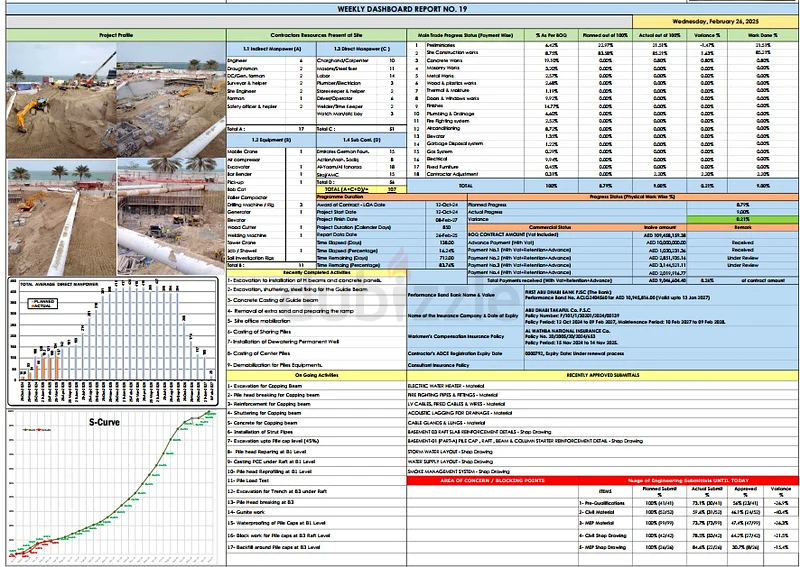This screenshot has width=800, height=567.
Task: Open the excavator-on-sand site photo
Action: tap(61, 101)
